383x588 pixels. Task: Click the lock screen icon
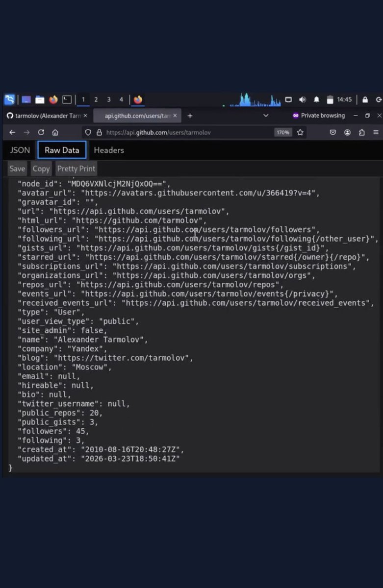(x=365, y=99)
